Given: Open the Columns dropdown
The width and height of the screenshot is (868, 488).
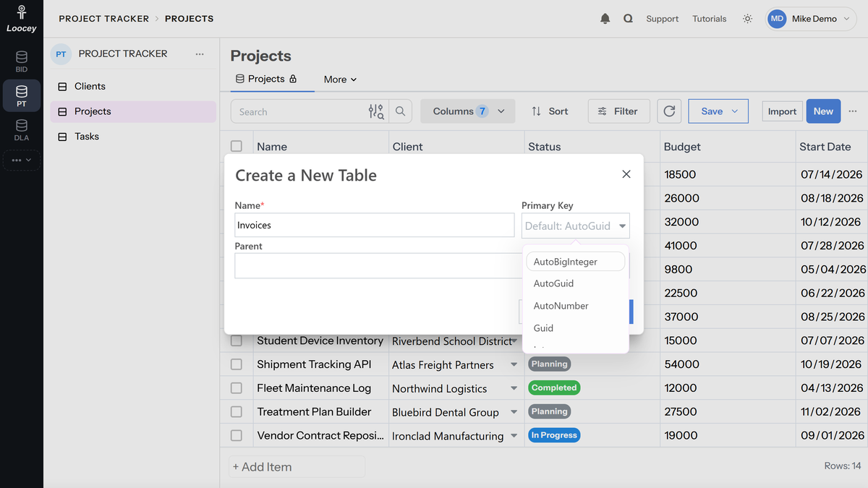Looking at the screenshot, I should [468, 111].
